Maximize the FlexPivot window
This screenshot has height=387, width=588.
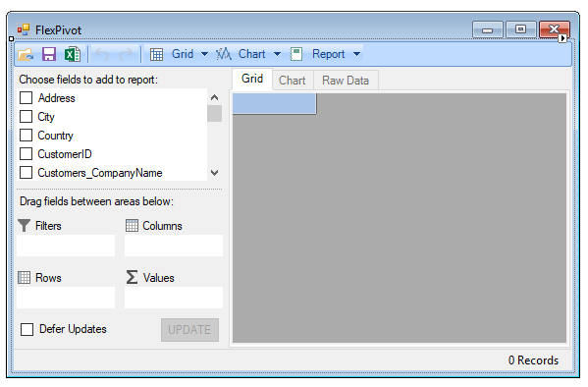(520, 29)
